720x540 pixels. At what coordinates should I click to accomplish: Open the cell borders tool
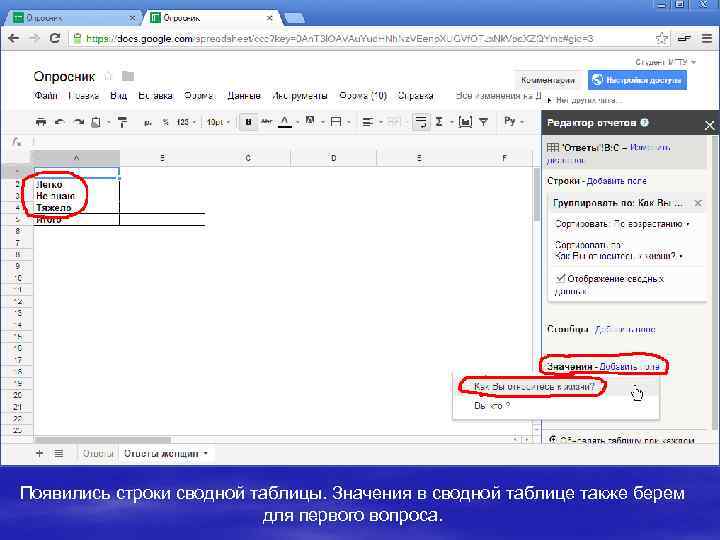[336, 122]
